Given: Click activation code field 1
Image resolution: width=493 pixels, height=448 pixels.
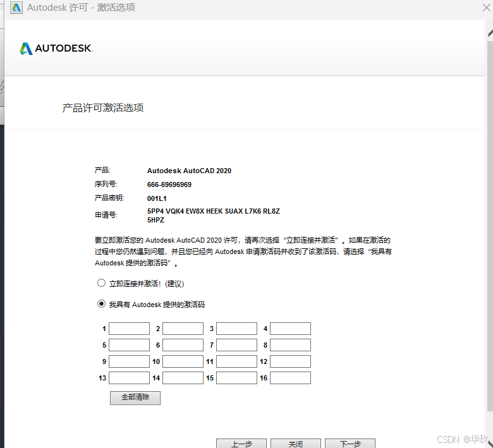Looking at the screenshot, I should click(129, 329).
